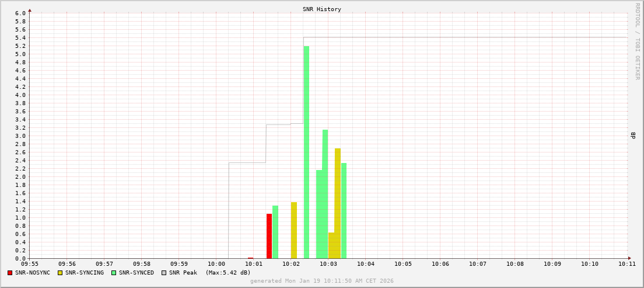This screenshot has width=644, height=288.
Task: Click the 09:55 time axis label
Action: [30, 264]
